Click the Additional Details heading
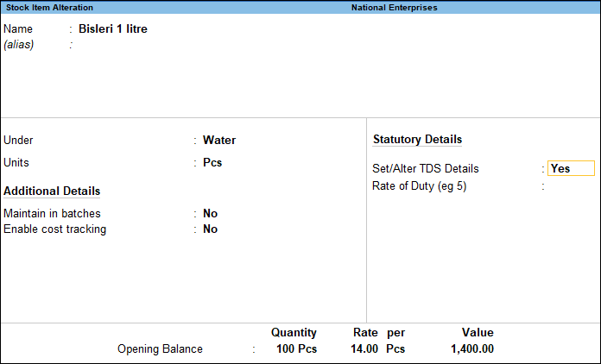This screenshot has width=601, height=364. pos(52,191)
